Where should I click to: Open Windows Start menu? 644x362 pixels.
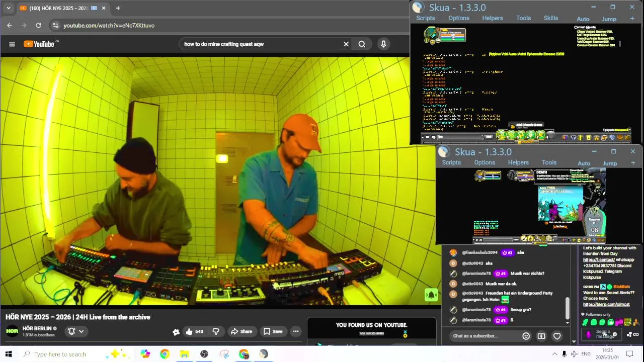[9, 354]
